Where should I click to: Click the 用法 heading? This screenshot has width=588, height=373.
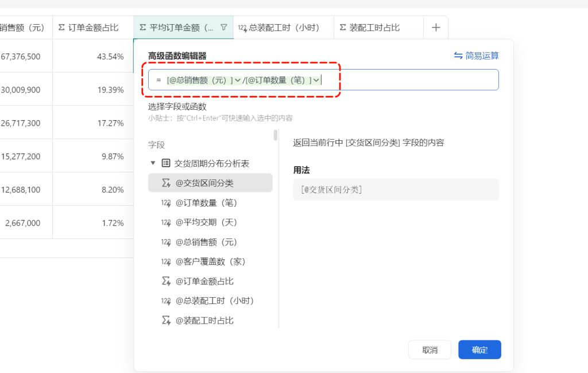pos(301,170)
